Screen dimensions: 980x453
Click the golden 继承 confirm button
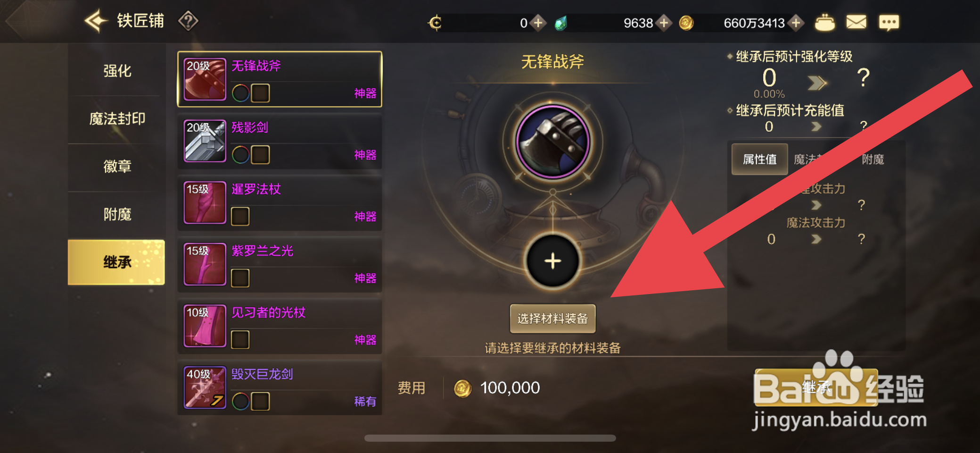click(815, 387)
